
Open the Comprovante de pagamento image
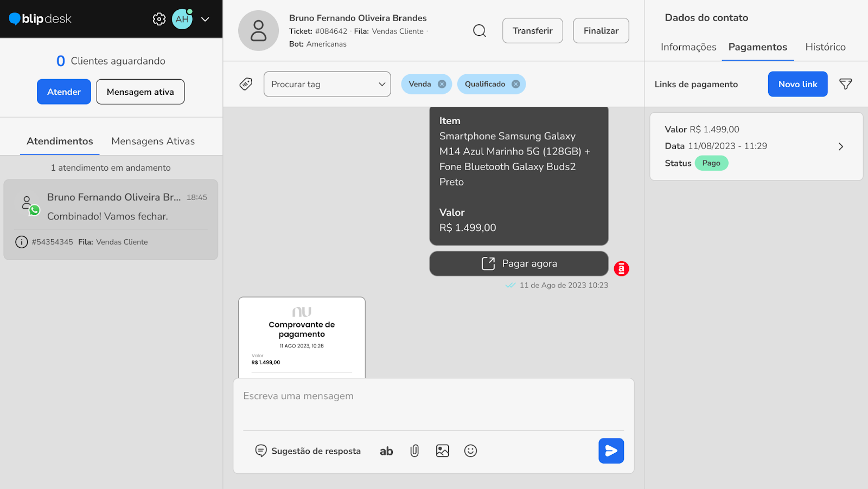pyautogui.click(x=302, y=337)
